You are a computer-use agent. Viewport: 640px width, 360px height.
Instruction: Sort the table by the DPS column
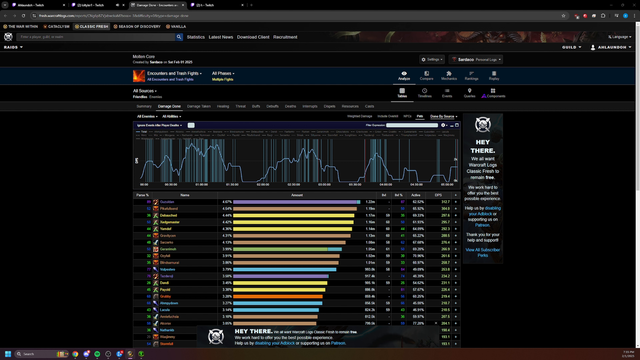tap(438, 195)
